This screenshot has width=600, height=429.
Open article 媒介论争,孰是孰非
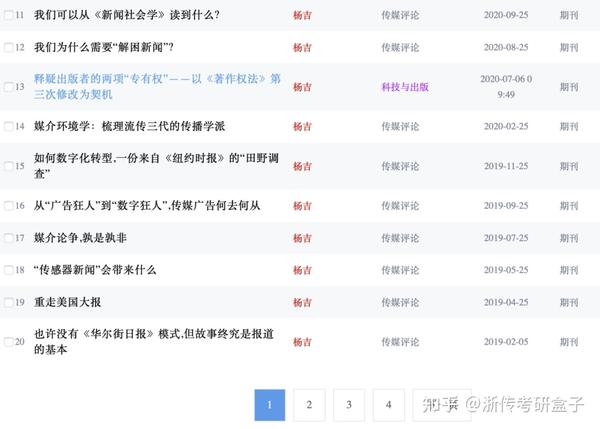tap(80, 238)
